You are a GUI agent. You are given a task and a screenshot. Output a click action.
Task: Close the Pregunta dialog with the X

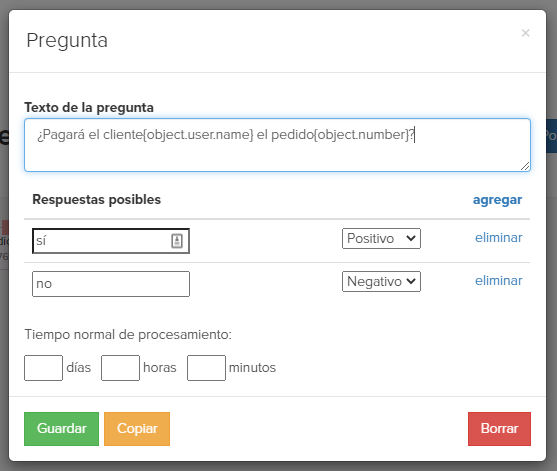(x=525, y=33)
